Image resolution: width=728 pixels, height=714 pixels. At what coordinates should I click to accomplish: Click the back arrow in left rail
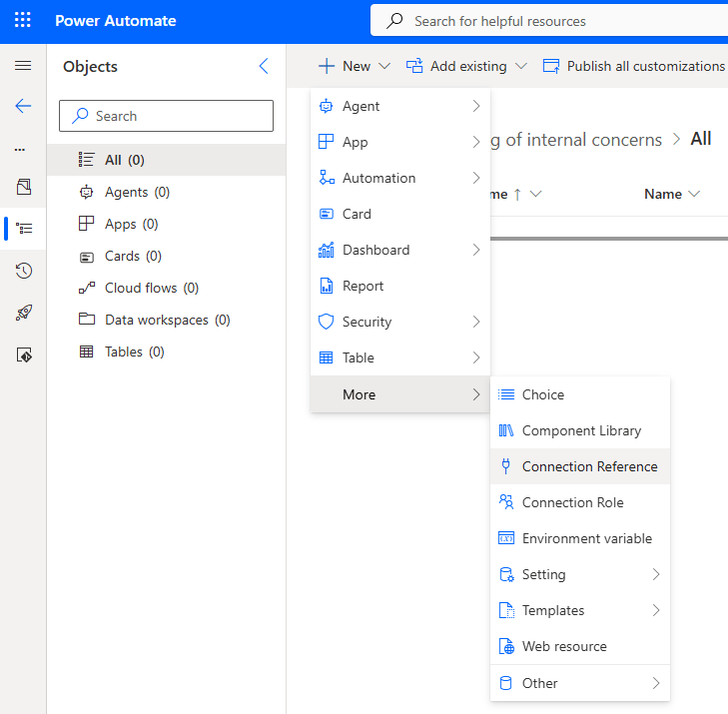22,106
